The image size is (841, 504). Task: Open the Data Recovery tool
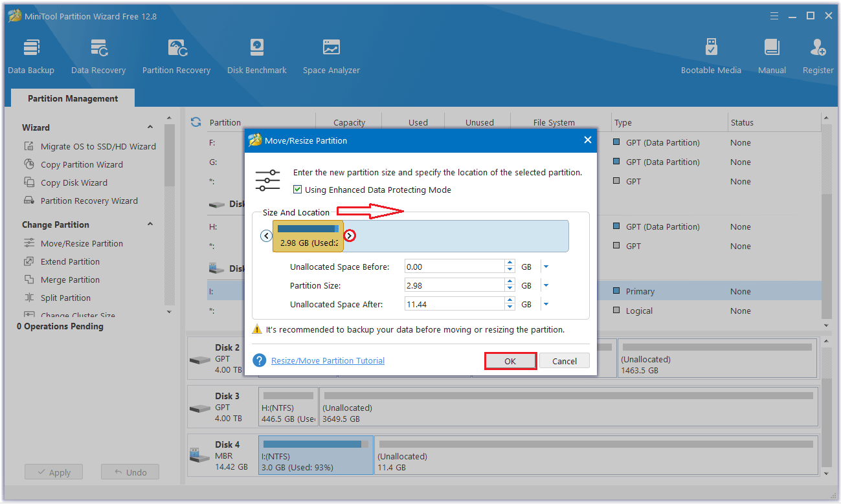click(x=98, y=57)
